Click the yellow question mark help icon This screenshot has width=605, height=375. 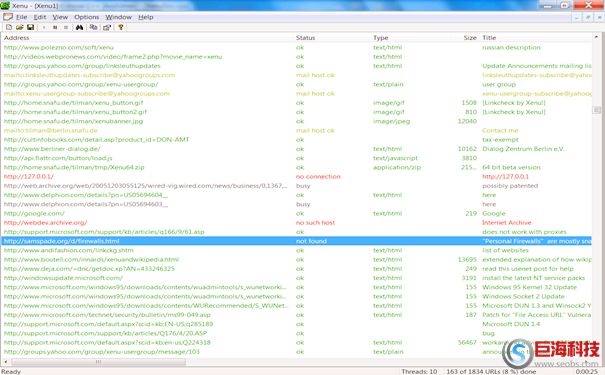click(x=121, y=27)
